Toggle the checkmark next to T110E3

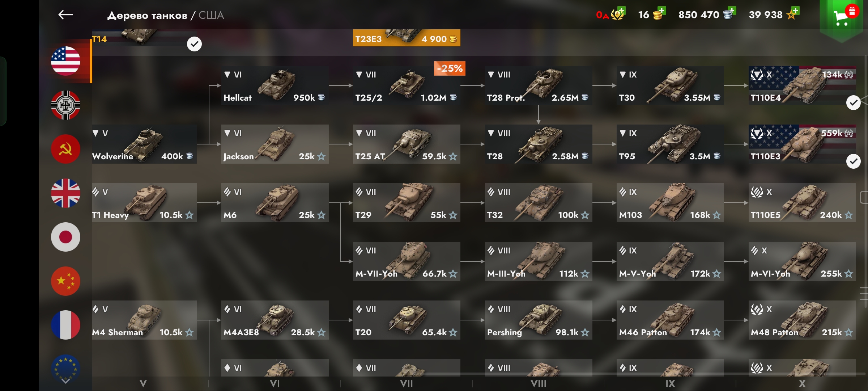tap(853, 161)
